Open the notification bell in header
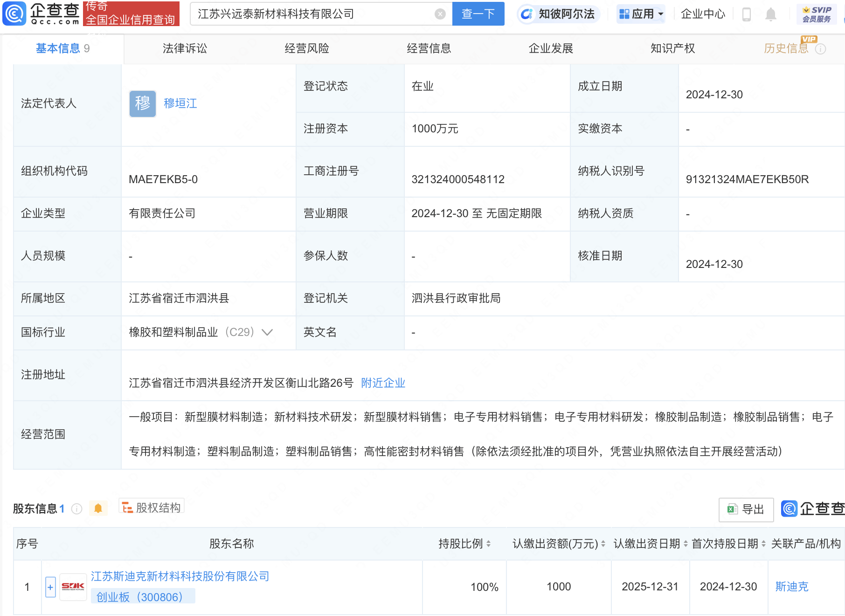The width and height of the screenshot is (845, 616). point(771,14)
